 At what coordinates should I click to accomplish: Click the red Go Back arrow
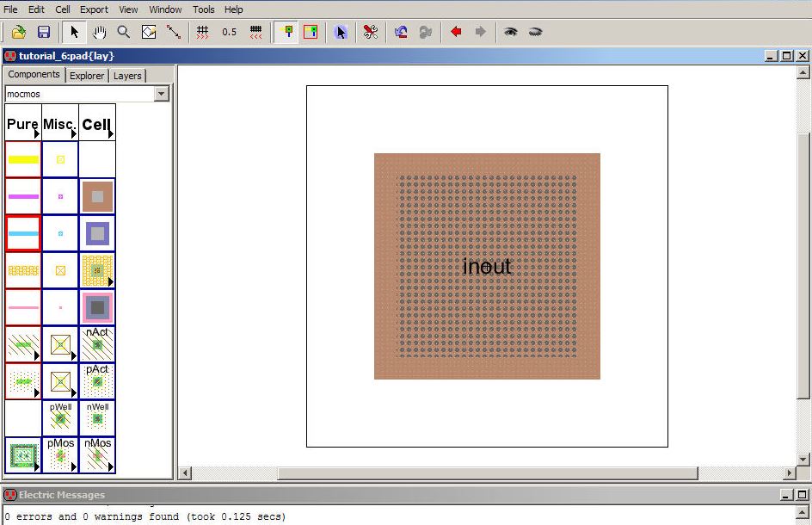coord(456,32)
